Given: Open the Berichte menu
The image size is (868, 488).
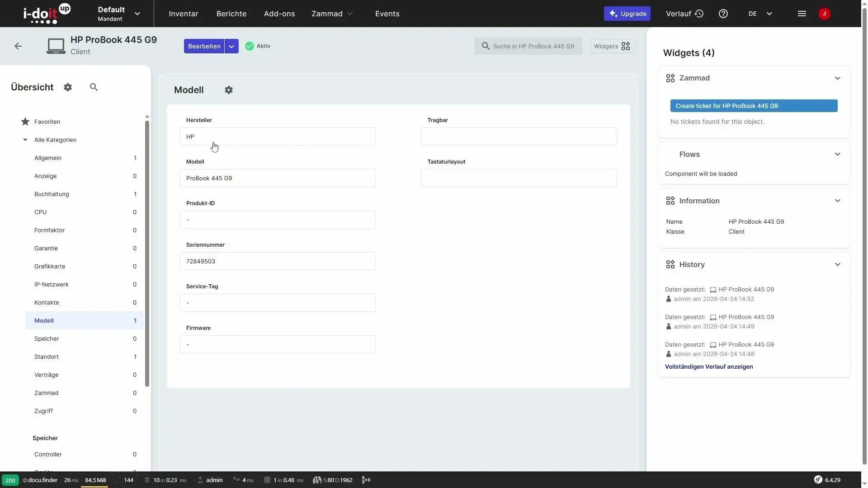Looking at the screenshot, I should (x=231, y=14).
